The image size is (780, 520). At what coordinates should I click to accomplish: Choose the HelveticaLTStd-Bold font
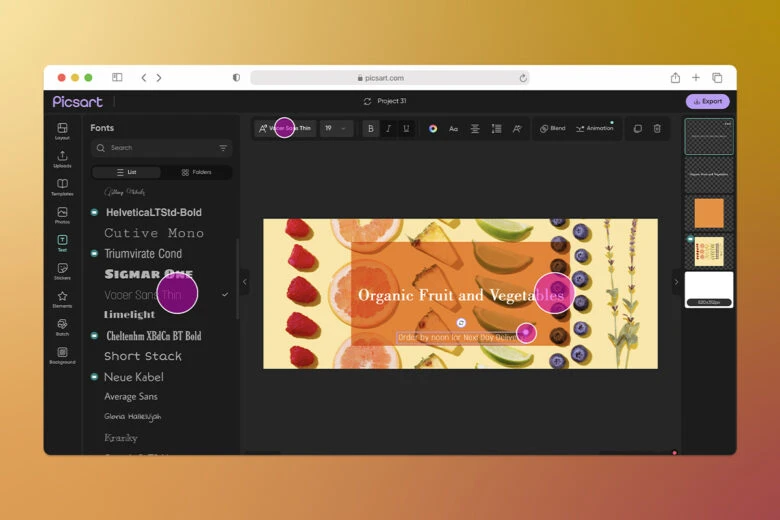click(154, 212)
